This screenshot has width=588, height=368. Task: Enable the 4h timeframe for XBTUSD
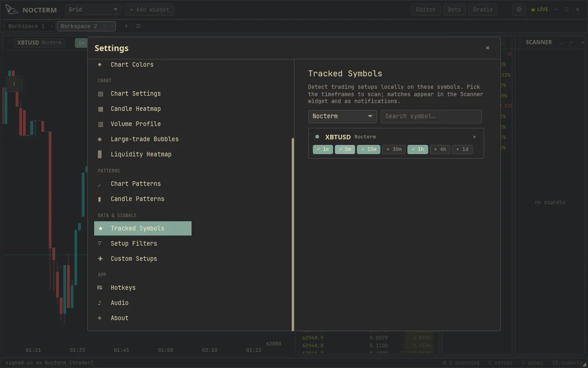440,149
